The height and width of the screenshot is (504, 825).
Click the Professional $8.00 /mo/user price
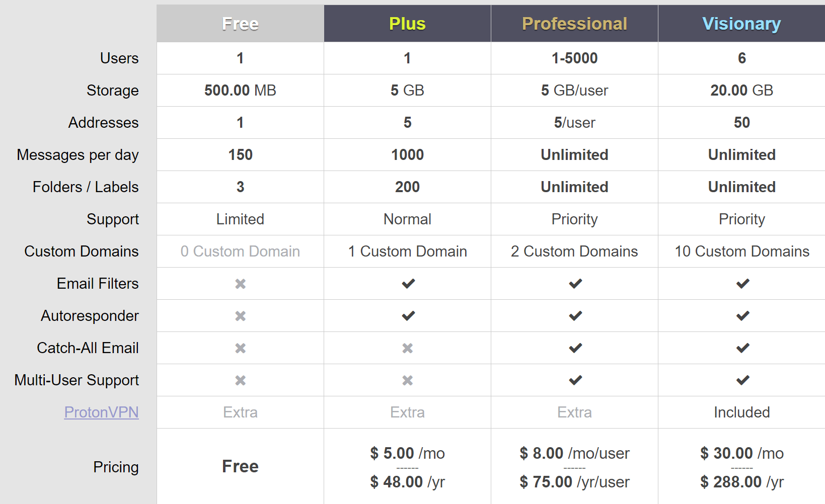(x=574, y=453)
